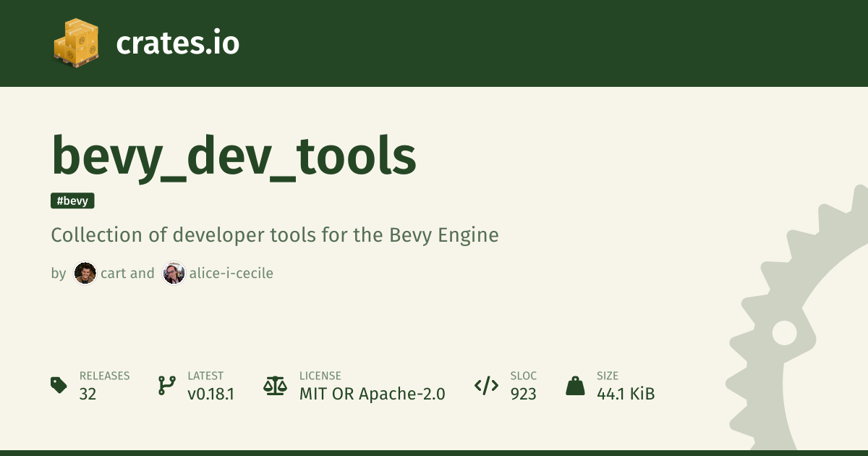Click the balance scale license icon
Screen dimensions: 868x456
click(x=275, y=385)
